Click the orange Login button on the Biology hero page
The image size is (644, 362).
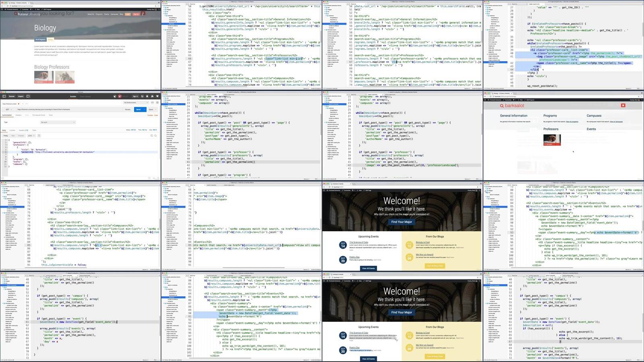click(x=128, y=14)
